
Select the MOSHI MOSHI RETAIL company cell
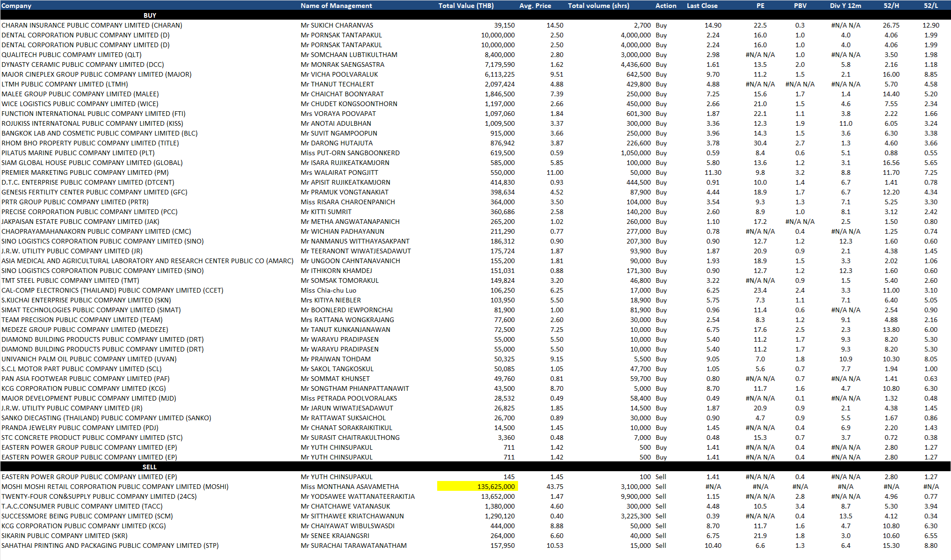(x=115, y=487)
